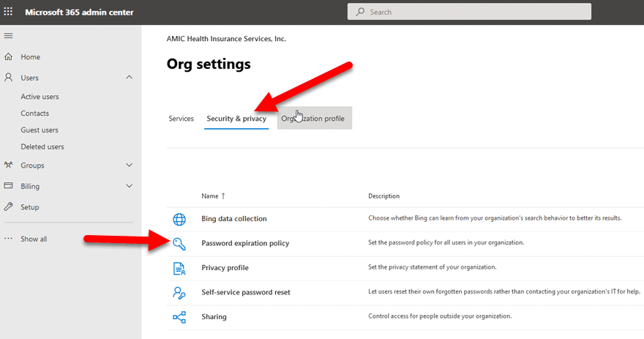Image resolution: width=644 pixels, height=339 pixels.
Task: Open the Organization profile tab
Action: point(315,119)
